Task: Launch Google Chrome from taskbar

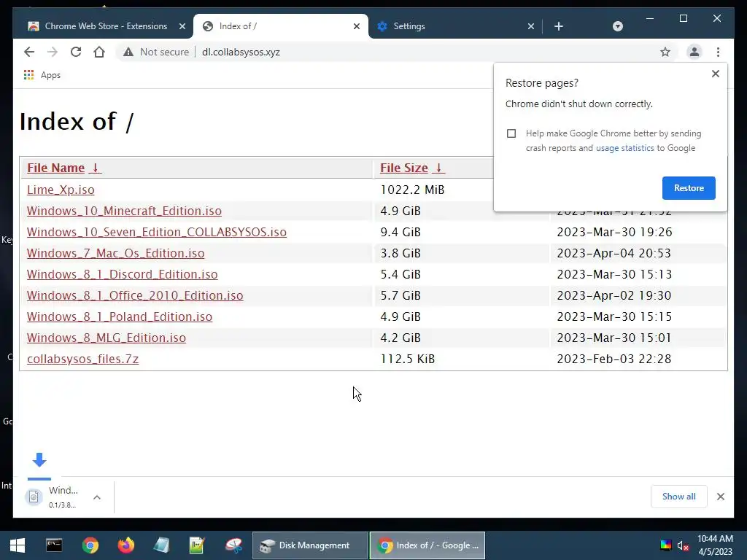Action: click(90, 545)
